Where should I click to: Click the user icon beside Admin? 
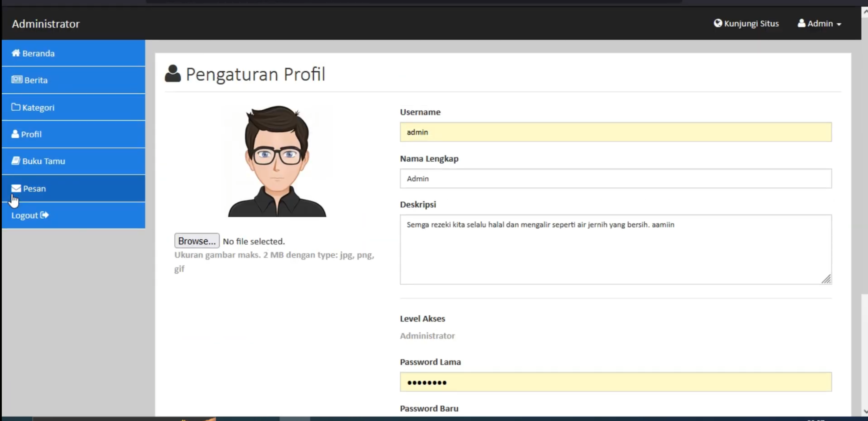pos(801,23)
